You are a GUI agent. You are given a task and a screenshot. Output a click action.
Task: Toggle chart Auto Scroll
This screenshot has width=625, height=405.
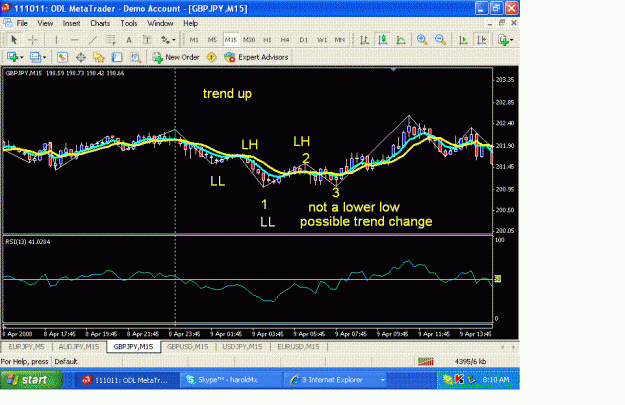click(463, 40)
